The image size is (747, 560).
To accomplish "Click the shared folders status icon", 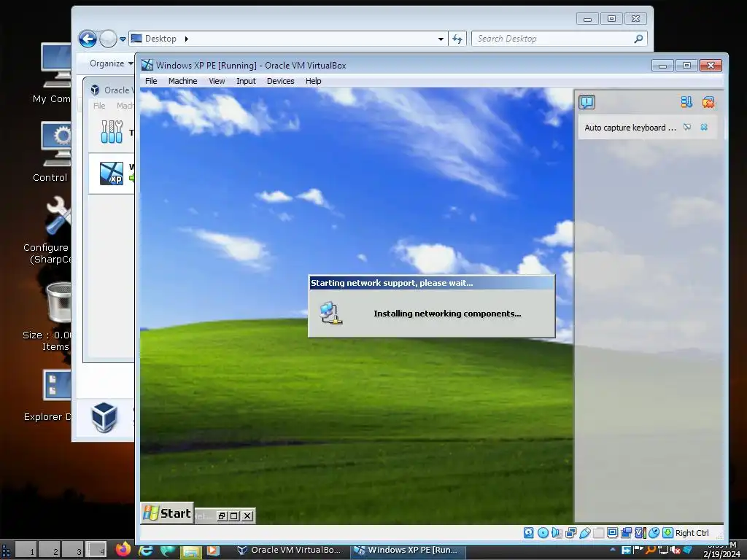I will coord(598,533).
